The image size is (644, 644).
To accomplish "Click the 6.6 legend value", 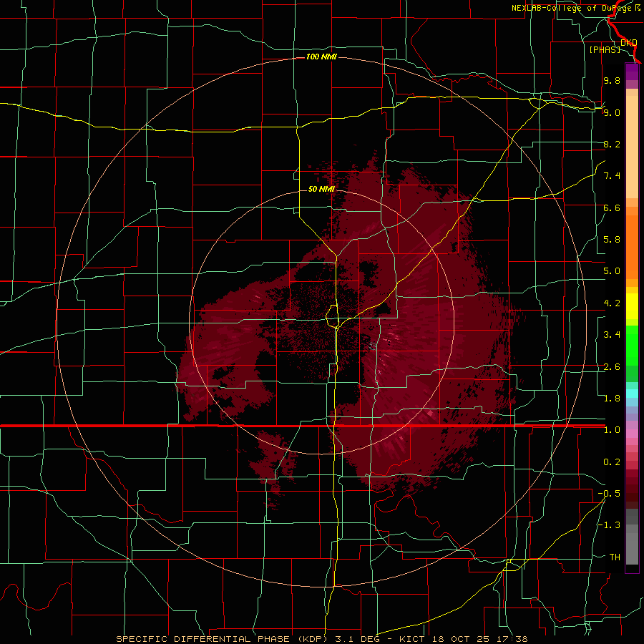I will pos(612,208).
